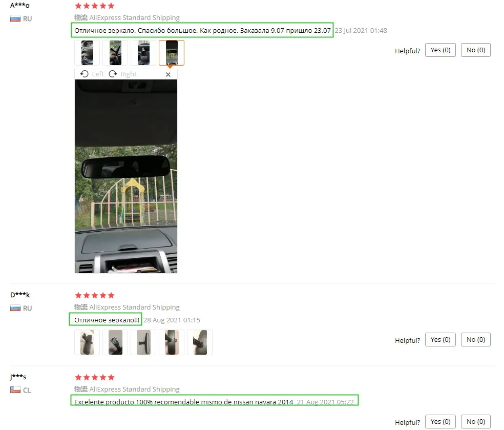Rotate the review photo right
504x430 pixels.
tap(123, 74)
